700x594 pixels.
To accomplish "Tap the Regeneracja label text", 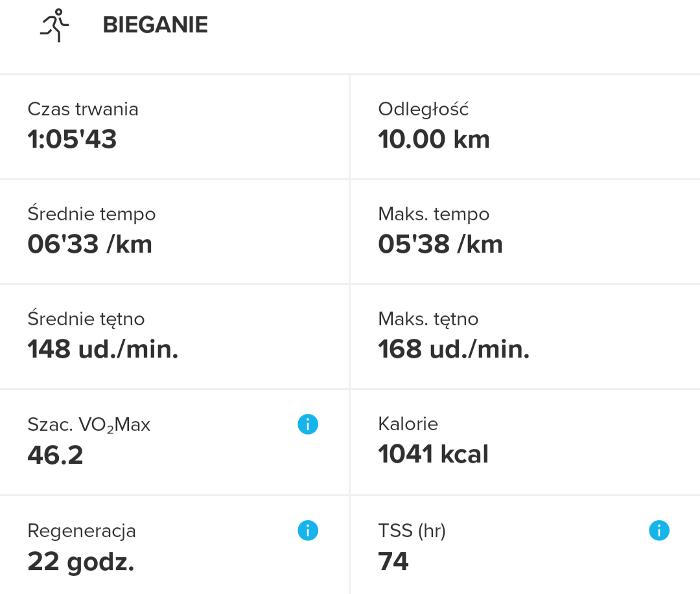I will pos(82,531).
